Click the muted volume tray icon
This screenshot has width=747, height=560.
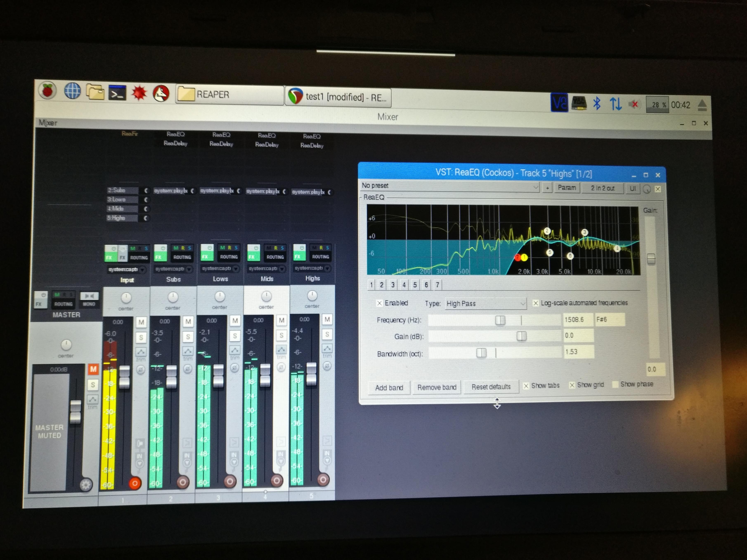click(634, 104)
